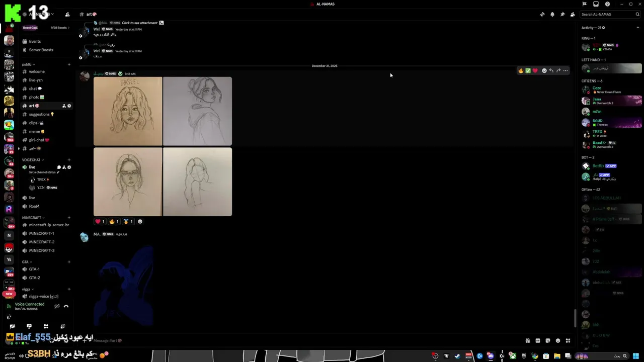Edit art channel settings gear
Image resolution: width=644 pixels, height=362 pixels.
[x=69, y=106]
